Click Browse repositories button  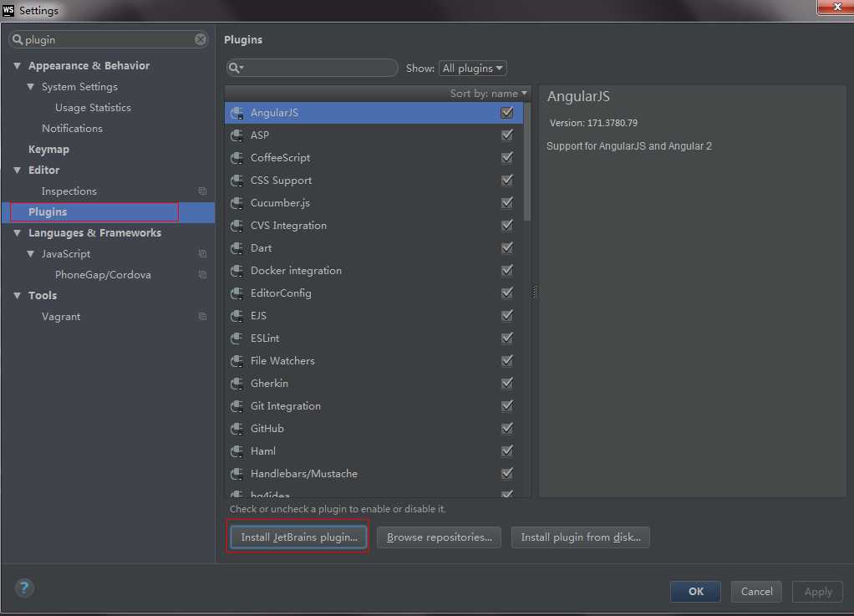439,537
